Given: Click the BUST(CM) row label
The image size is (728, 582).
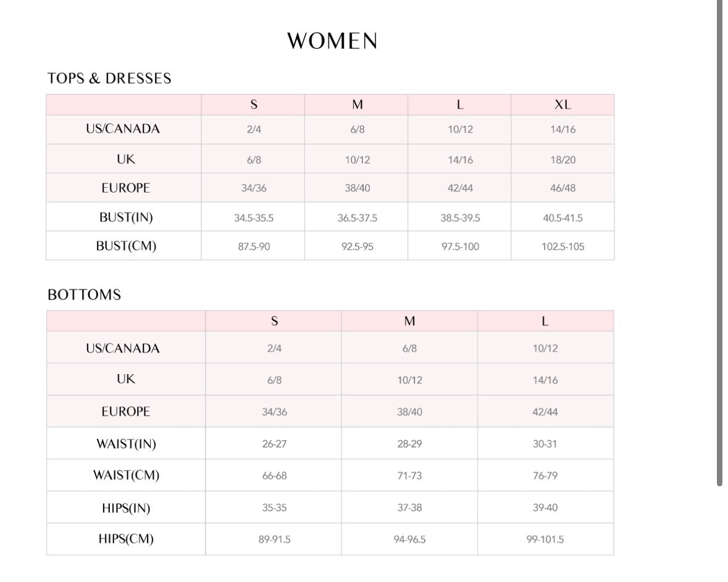Looking at the screenshot, I should (x=126, y=246).
